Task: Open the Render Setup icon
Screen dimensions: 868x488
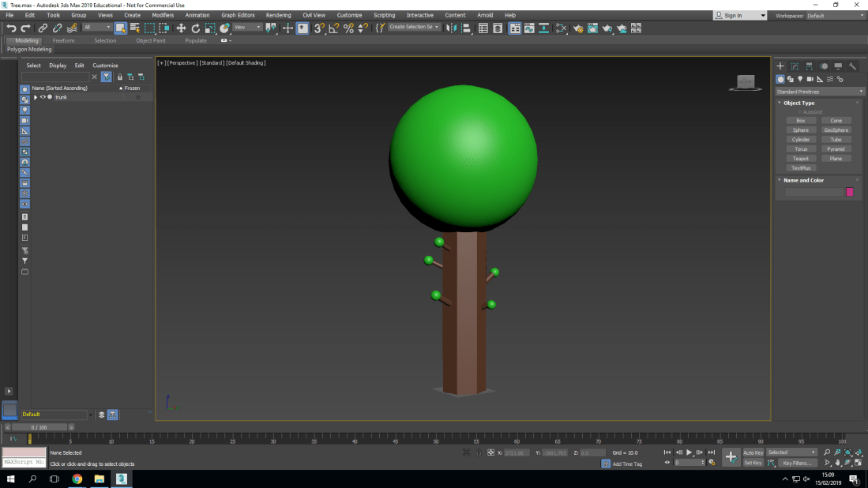Action: coord(579,28)
